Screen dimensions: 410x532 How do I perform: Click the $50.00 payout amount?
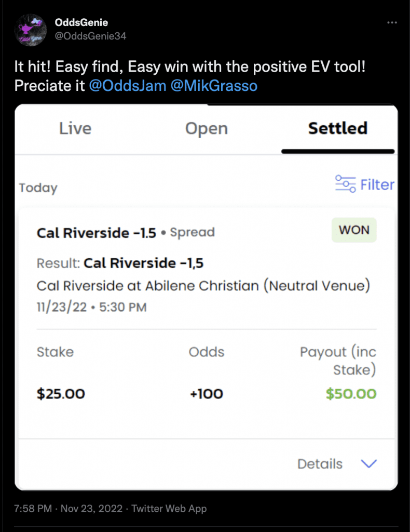click(351, 394)
